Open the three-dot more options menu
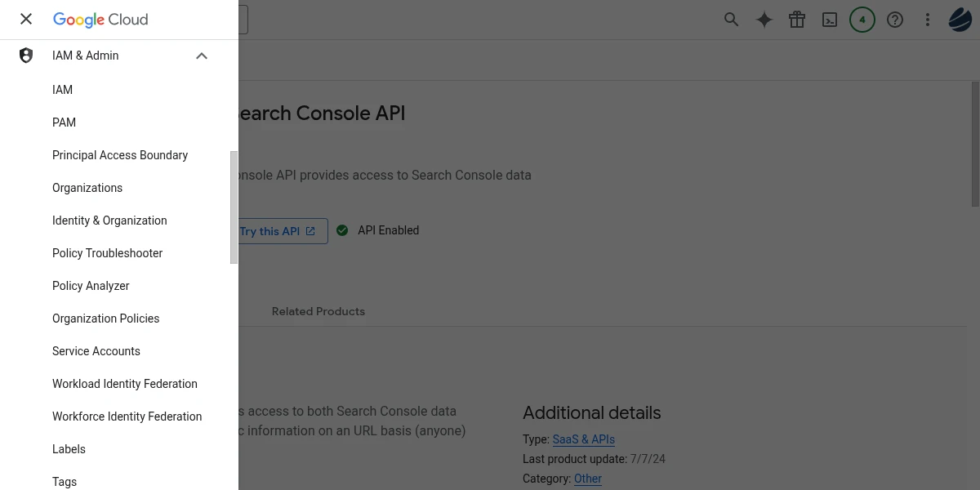The image size is (980, 490). (928, 20)
